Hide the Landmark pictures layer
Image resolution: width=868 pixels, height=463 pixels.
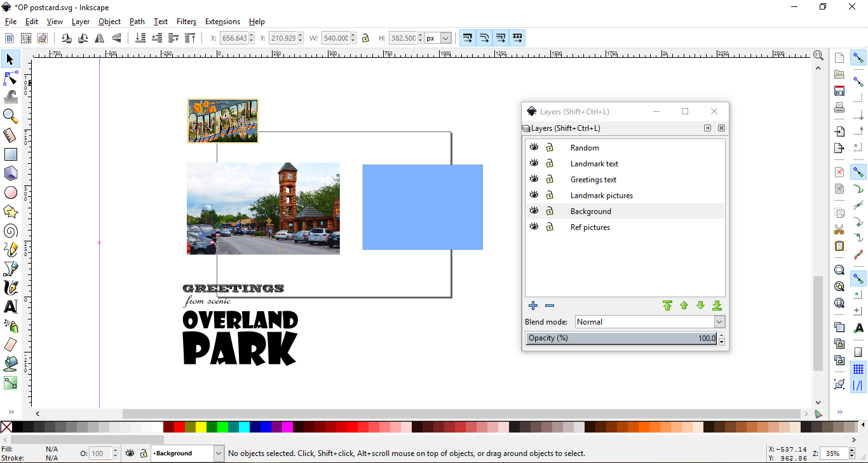534,194
